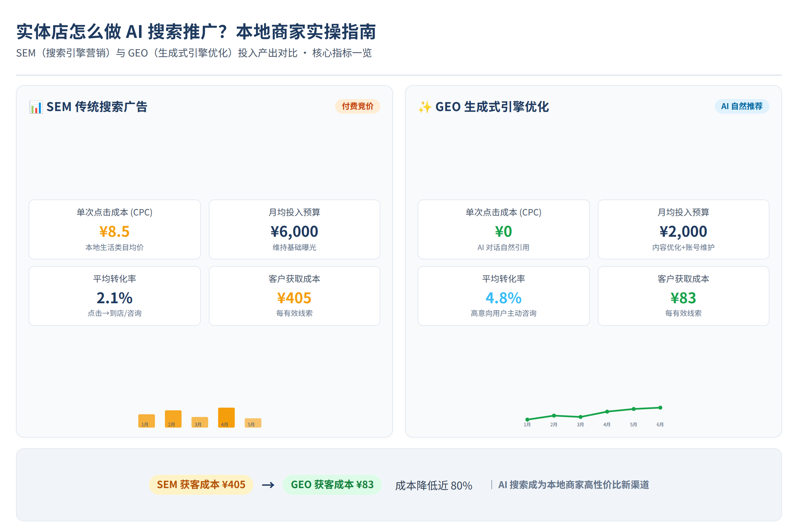Click the GEO sparkles emoji icon

(425, 107)
